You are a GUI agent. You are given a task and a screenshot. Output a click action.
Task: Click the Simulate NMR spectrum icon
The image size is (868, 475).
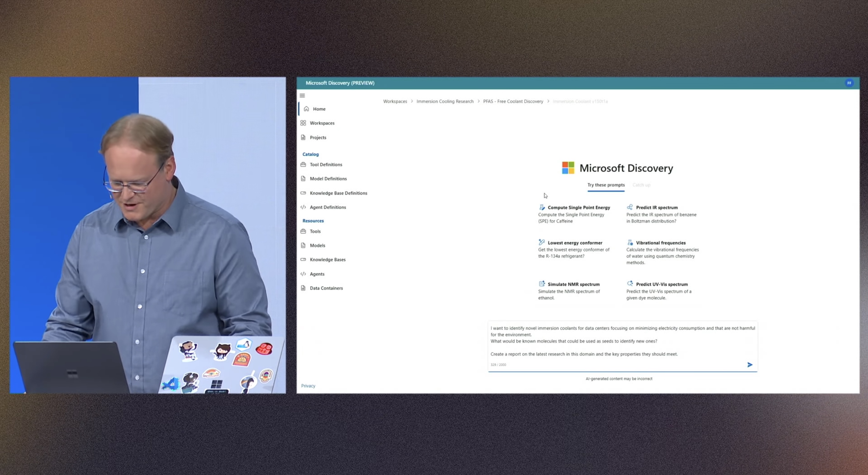click(542, 284)
